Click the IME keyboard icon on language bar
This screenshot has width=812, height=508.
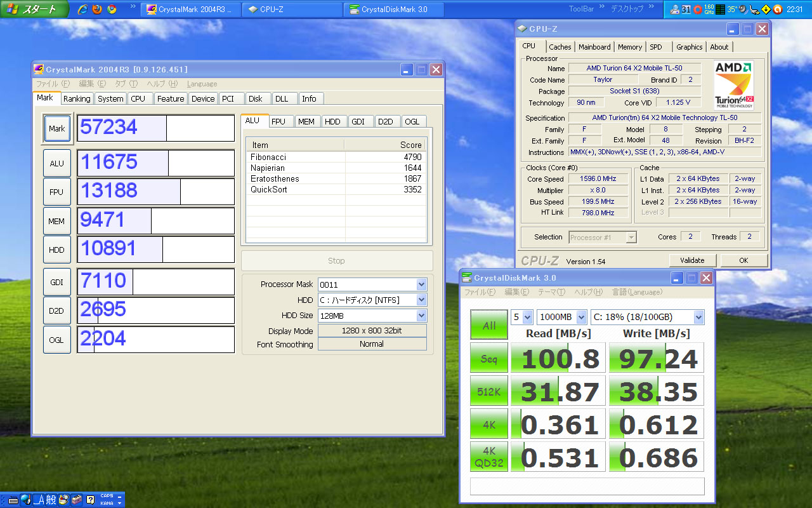coord(13,500)
